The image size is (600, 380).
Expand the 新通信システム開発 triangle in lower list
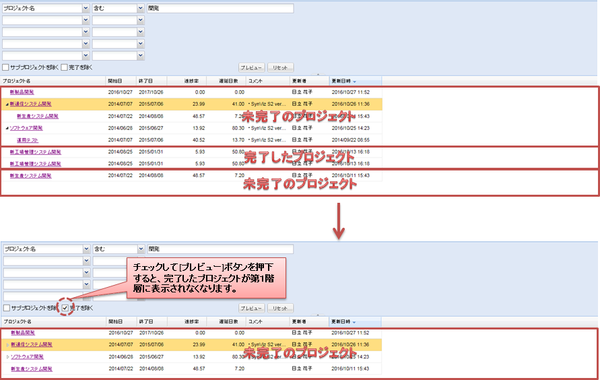coord(8,345)
